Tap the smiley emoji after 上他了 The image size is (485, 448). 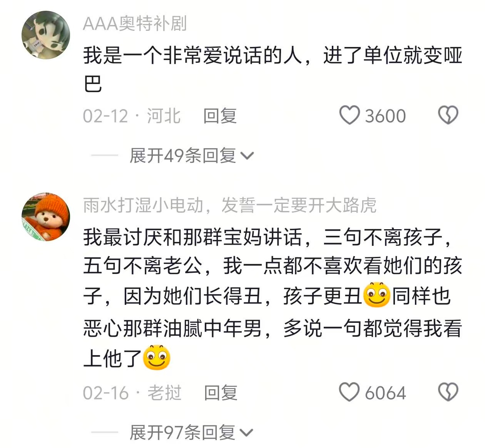[x=157, y=358]
